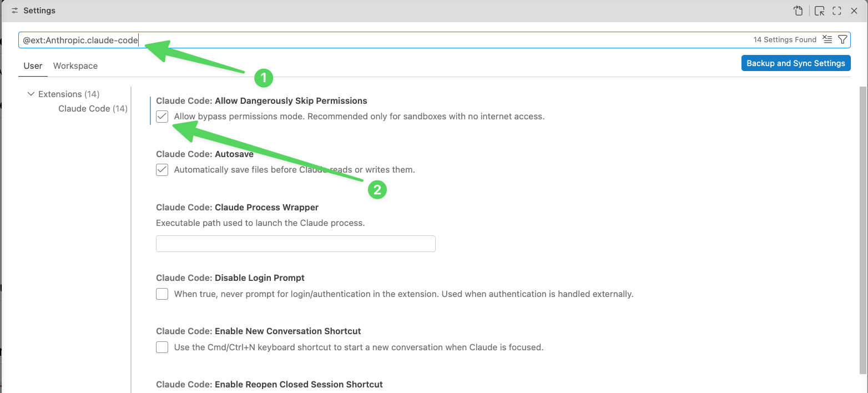Close the Settings panel with X icon

click(854, 11)
